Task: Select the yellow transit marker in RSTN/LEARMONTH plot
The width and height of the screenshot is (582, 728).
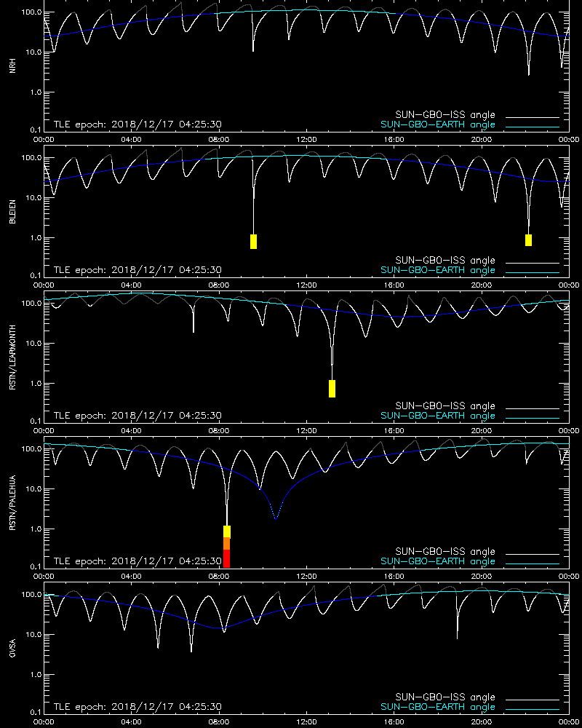Action: (332, 389)
